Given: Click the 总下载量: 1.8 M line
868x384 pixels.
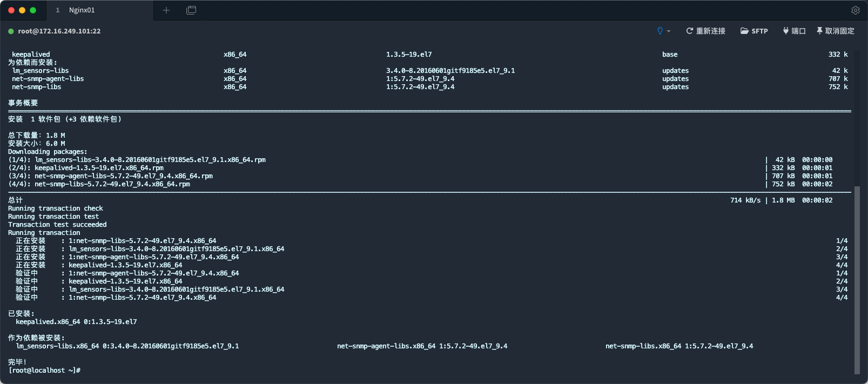Looking at the screenshot, I should (37, 136).
